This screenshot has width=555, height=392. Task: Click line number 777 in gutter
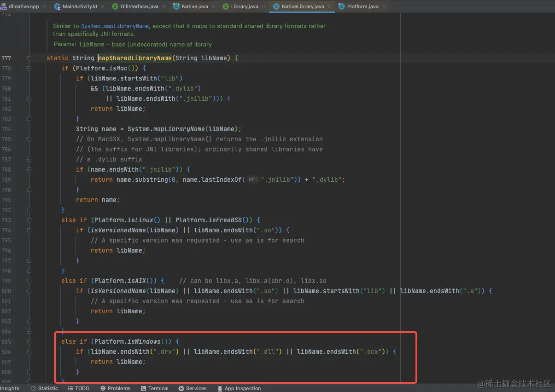(x=6, y=58)
